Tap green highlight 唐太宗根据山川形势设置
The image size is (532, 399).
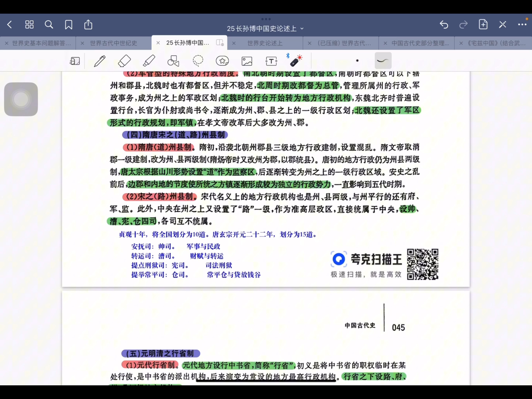pos(188,172)
